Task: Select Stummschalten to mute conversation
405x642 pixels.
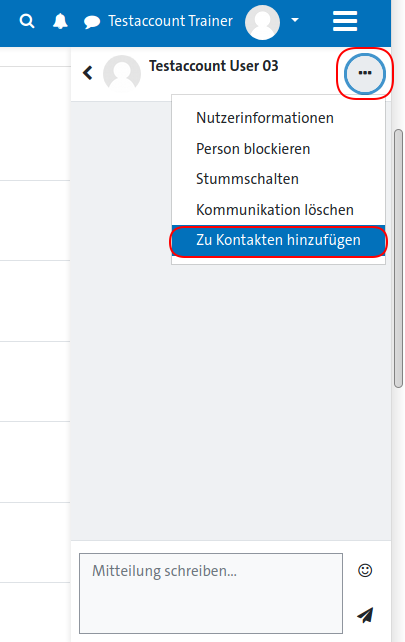Action: pos(247,179)
